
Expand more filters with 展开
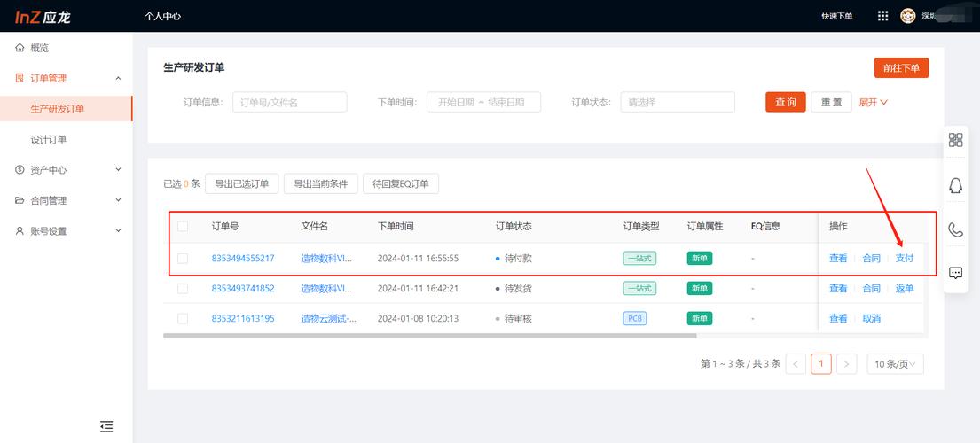coord(873,102)
